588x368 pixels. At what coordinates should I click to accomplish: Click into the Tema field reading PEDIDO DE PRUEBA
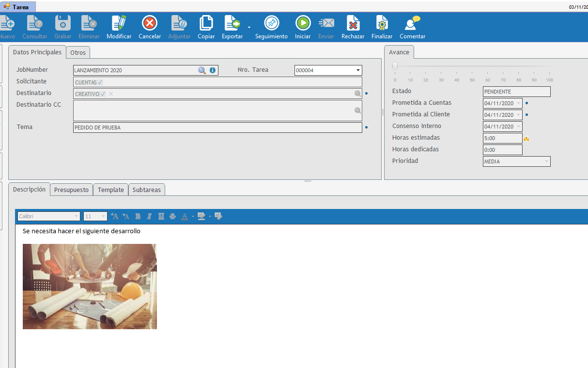[x=217, y=128]
